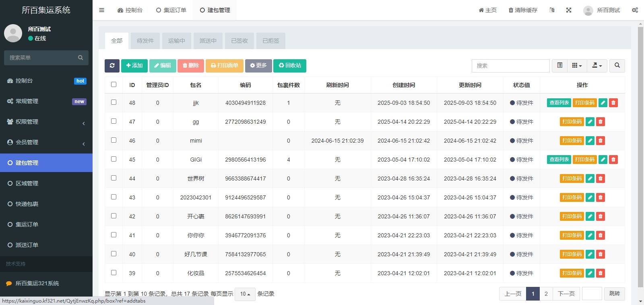Check the select-all checkbox in table header
Image resolution: width=644 pixels, height=305 pixels.
(x=114, y=85)
